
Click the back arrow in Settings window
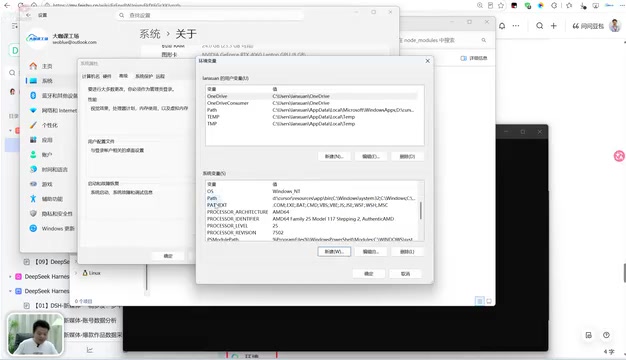pos(28,15)
